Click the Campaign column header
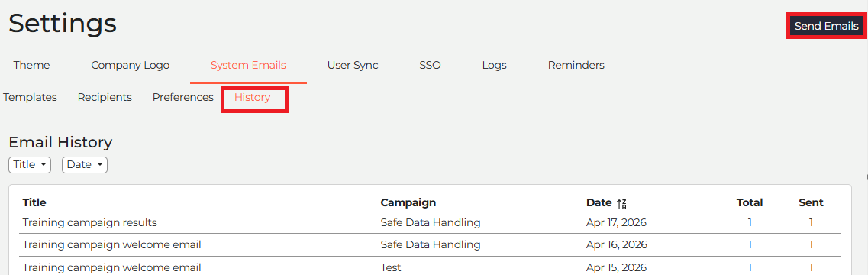Viewport: 868px width, 275px height. [x=408, y=203]
